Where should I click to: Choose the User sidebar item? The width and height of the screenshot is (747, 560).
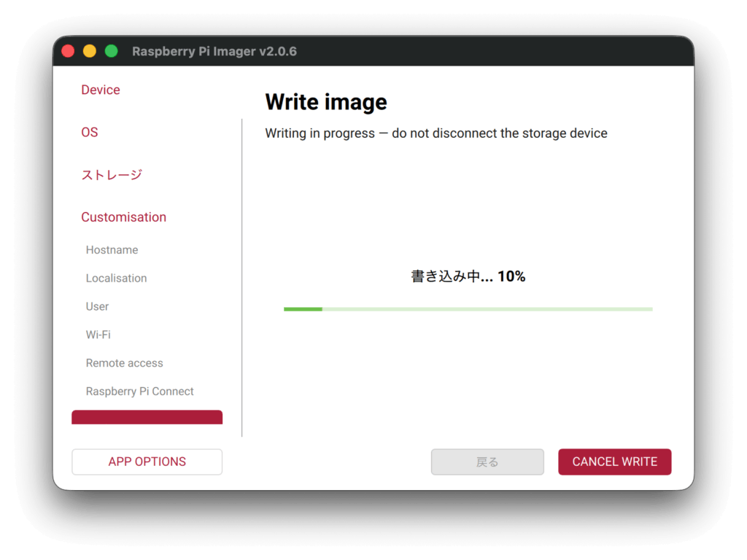97,307
